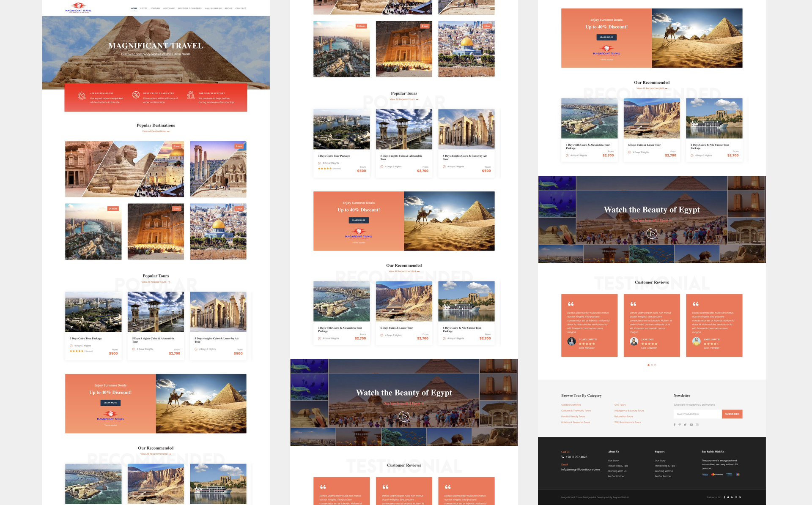Play the Egypt video in right page preview
The height and width of the screenshot is (505, 812).
point(652,233)
